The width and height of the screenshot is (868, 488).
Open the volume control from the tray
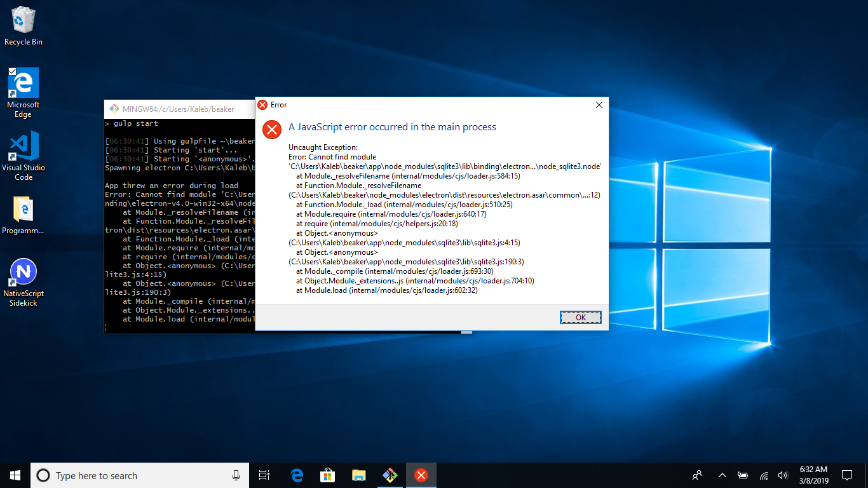782,475
